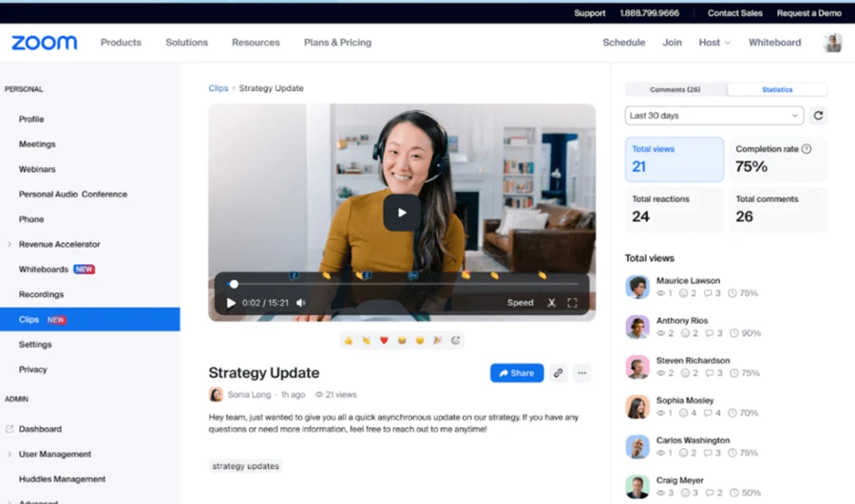The width and height of the screenshot is (855, 504).
Task: Open the Last 30 days dropdown
Action: point(714,116)
